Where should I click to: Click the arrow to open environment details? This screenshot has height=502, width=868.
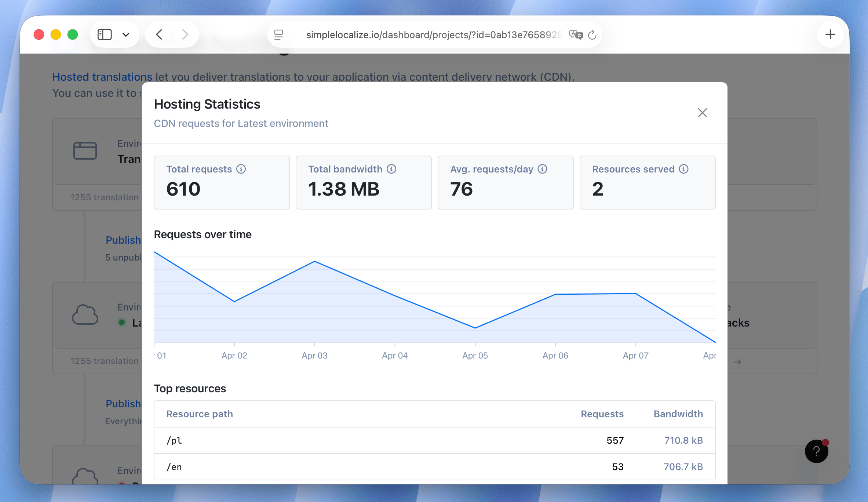coord(738,362)
